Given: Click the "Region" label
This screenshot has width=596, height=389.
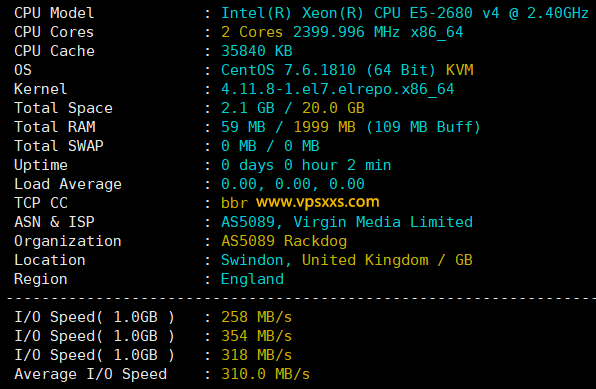Looking at the screenshot, I should coord(41,279).
